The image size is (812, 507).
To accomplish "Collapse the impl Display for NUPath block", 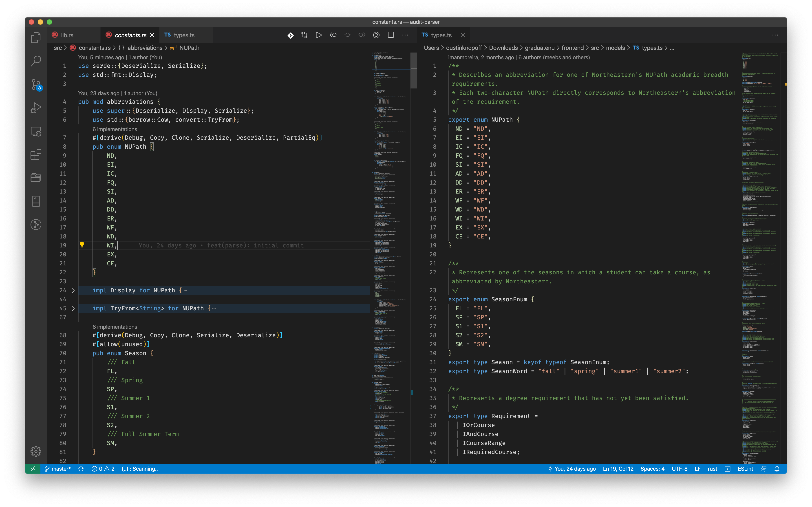I will pyautogui.click(x=73, y=290).
